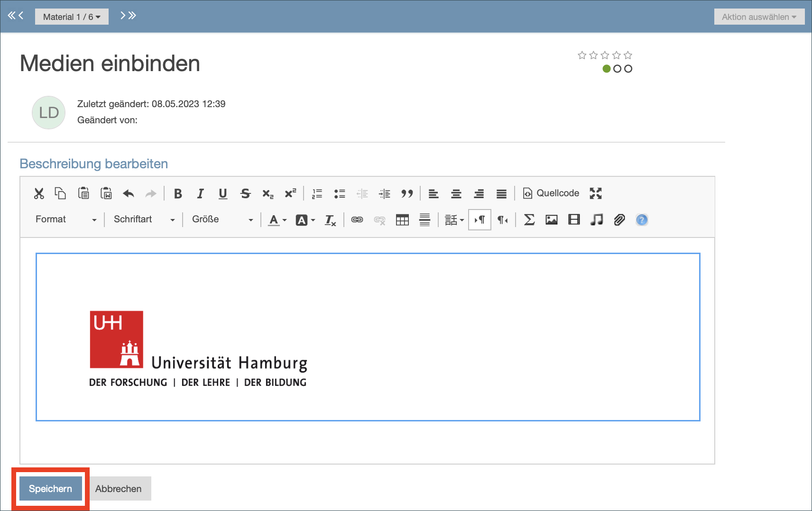
Task: Click inside the description editor area
Action: (367, 351)
